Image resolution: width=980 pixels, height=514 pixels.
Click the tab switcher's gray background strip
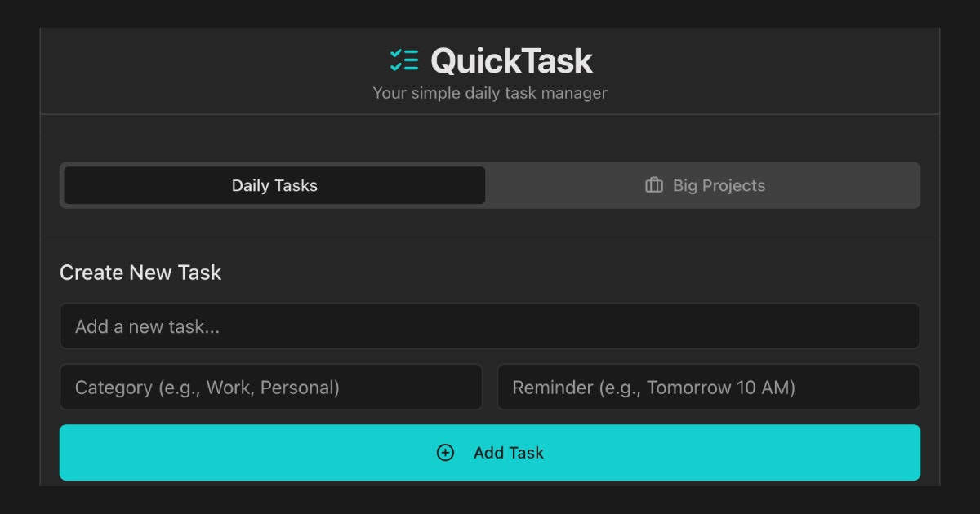(490, 206)
